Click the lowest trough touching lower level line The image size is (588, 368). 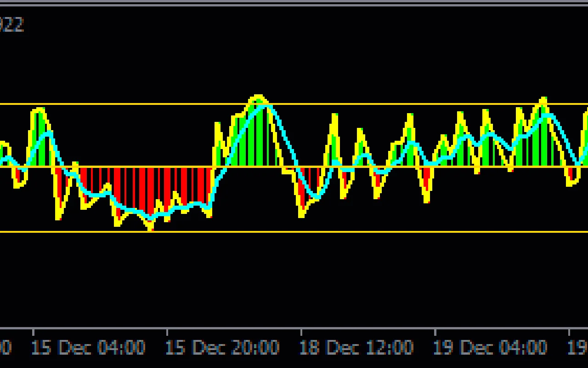click(x=150, y=227)
